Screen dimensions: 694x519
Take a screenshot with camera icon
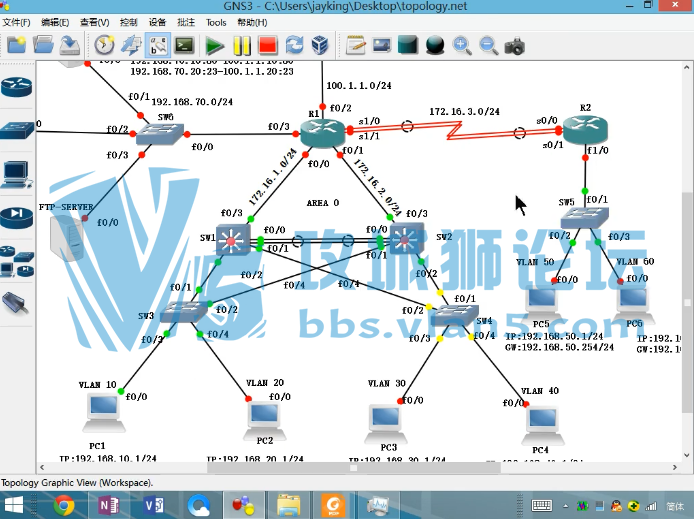click(x=514, y=46)
